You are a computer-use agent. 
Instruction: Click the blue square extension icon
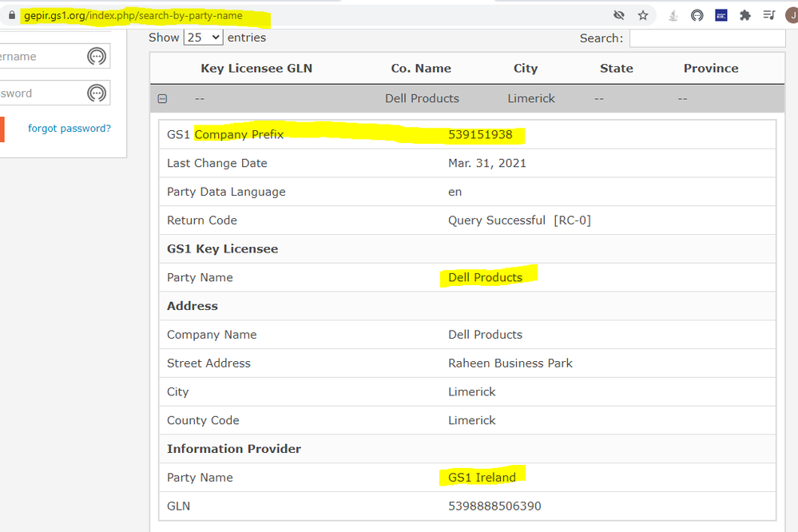point(721,16)
